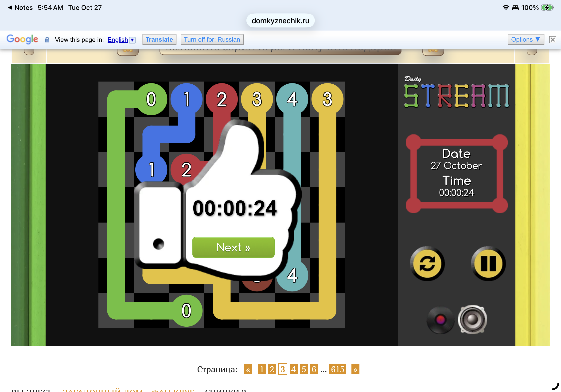561x392 pixels.
Task: Toggle music with vinyl record icon
Action: (440, 320)
